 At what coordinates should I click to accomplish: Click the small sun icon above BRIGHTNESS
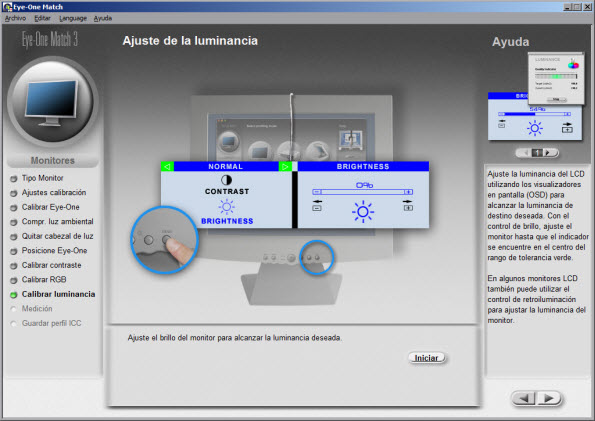coord(227,207)
